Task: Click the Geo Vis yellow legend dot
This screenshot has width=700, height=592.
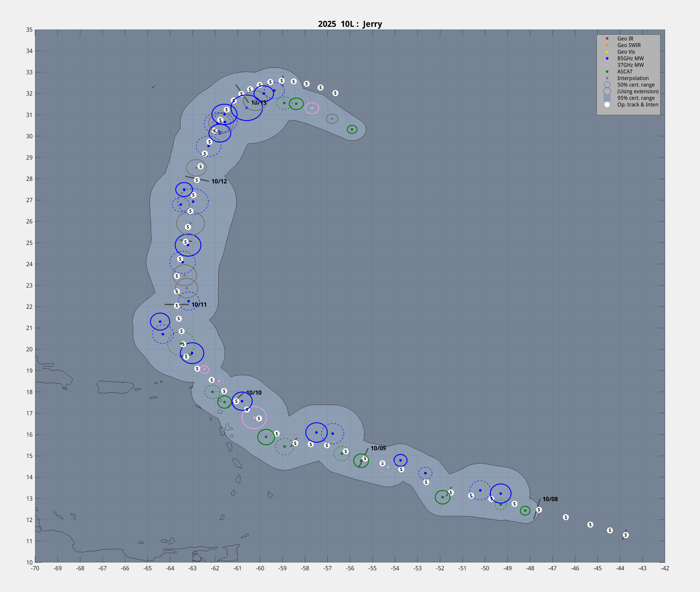Action: tap(607, 52)
